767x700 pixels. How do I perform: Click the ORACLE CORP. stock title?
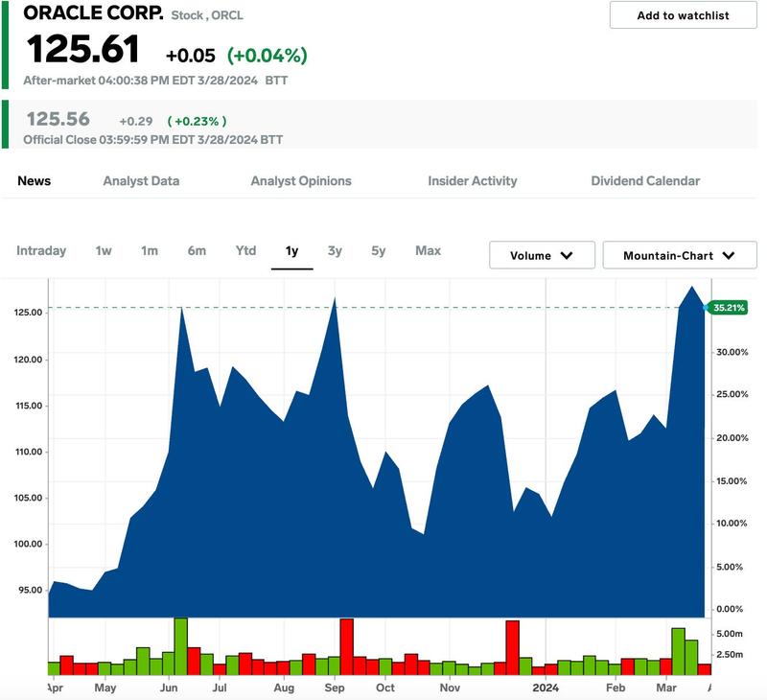tap(93, 13)
